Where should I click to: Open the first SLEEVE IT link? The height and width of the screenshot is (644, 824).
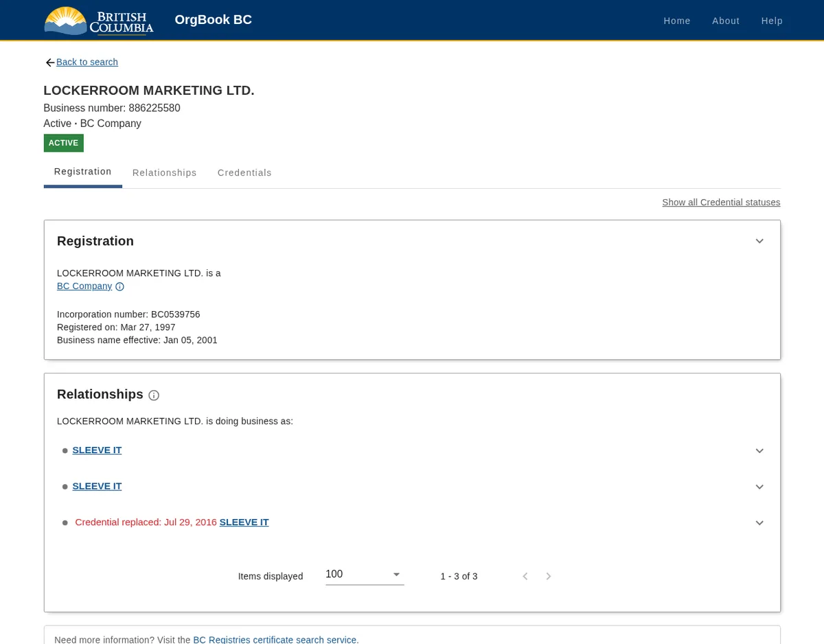tap(97, 450)
